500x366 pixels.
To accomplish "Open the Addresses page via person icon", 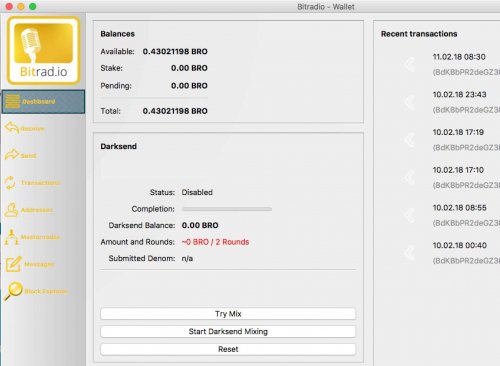I will pos(11,210).
